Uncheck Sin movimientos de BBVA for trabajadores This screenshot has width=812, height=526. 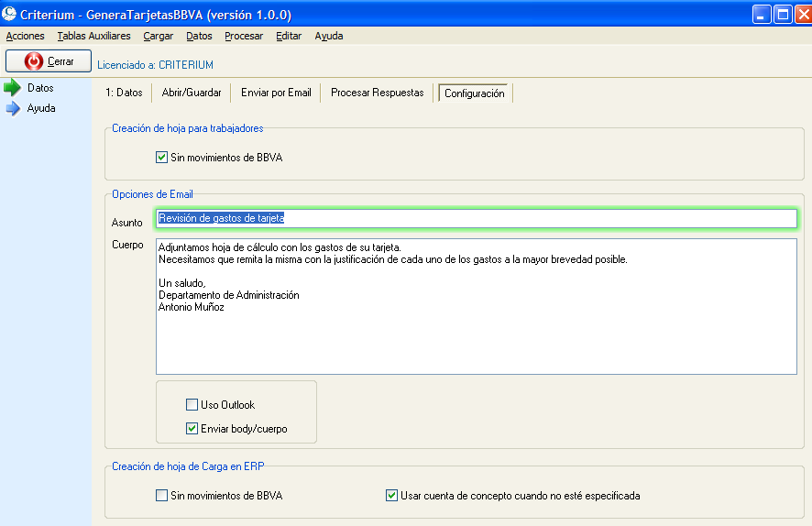[161, 157]
